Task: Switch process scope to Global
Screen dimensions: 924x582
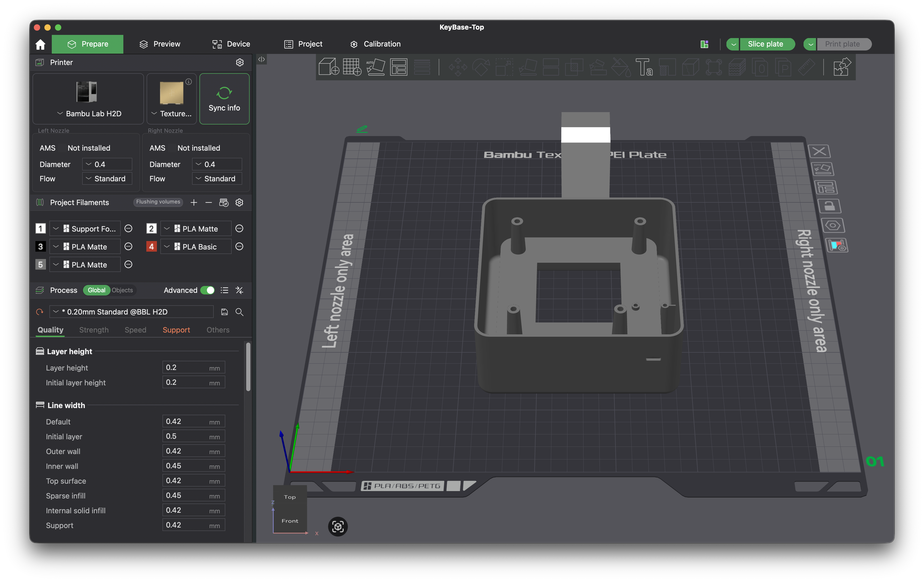Action: 96,290
